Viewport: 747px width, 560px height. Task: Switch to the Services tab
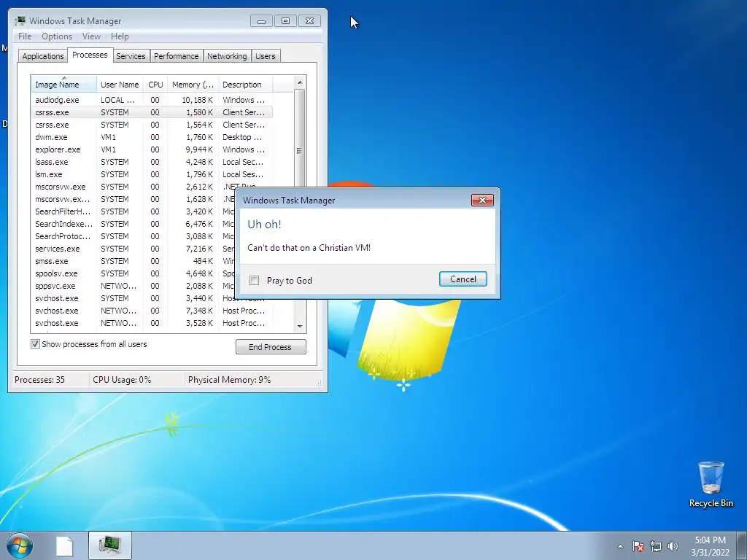(x=131, y=56)
